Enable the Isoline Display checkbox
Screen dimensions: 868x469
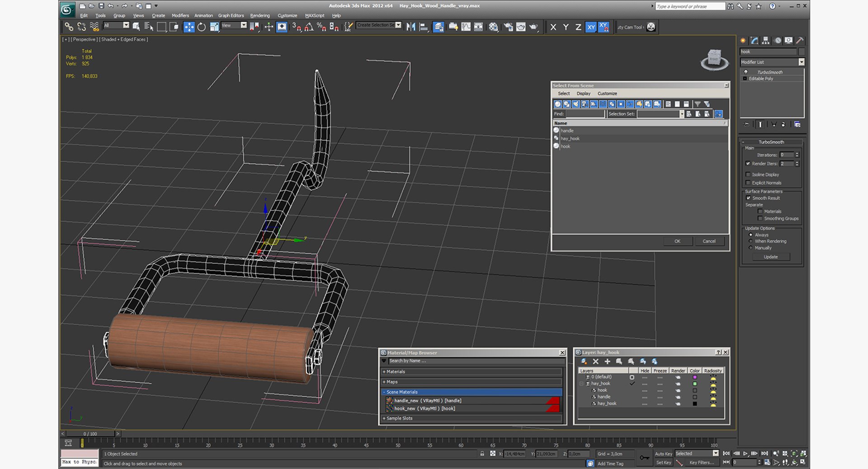[x=748, y=174]
